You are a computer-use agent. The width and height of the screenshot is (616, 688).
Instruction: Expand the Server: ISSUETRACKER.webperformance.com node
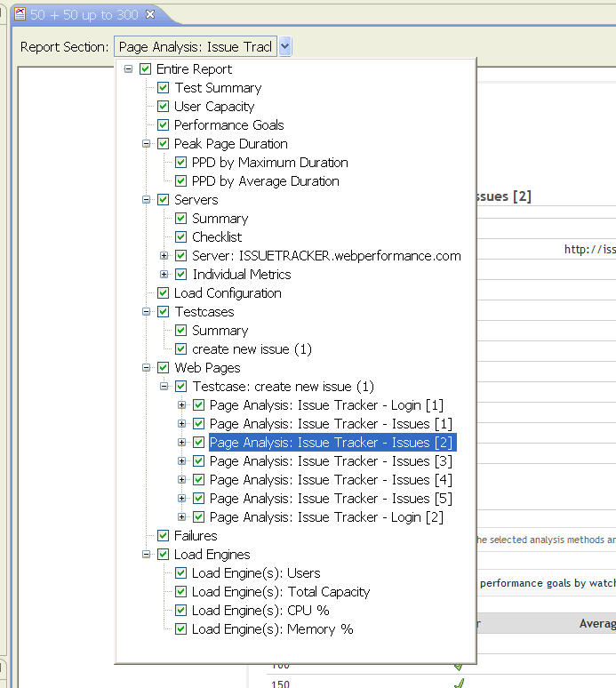(x=164, y=255)
